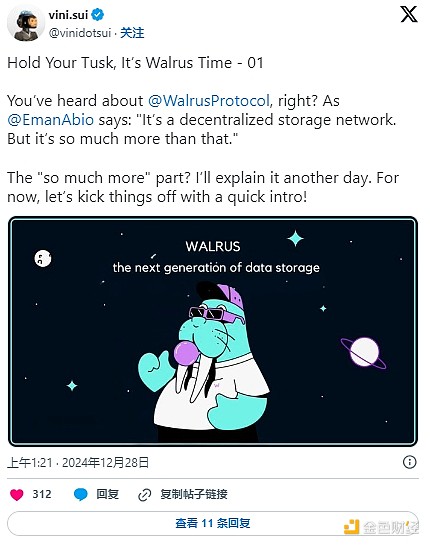Click the reply speech bubble icon
Viewport: 430px width, 545px height.
pos(81,494)
